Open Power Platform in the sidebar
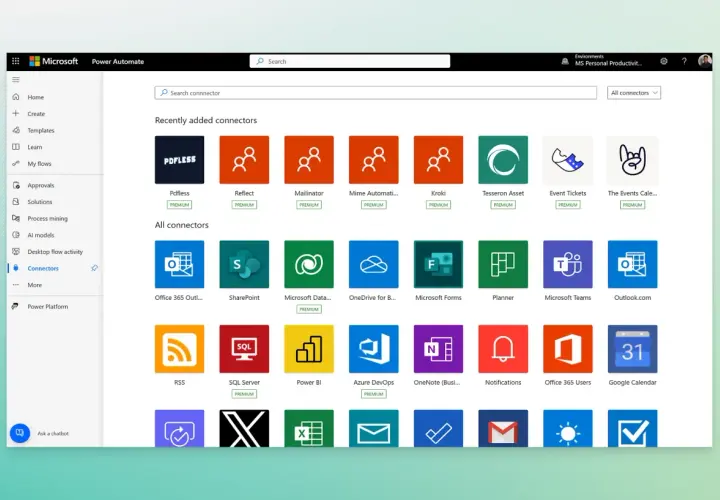This screenshot has width=720, height=500. [47, 307]
